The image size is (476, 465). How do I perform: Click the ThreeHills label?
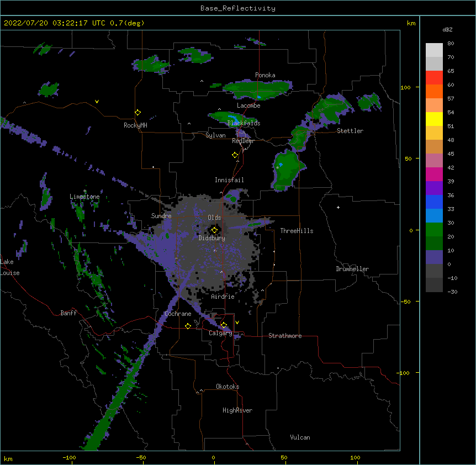pos(297,231)
